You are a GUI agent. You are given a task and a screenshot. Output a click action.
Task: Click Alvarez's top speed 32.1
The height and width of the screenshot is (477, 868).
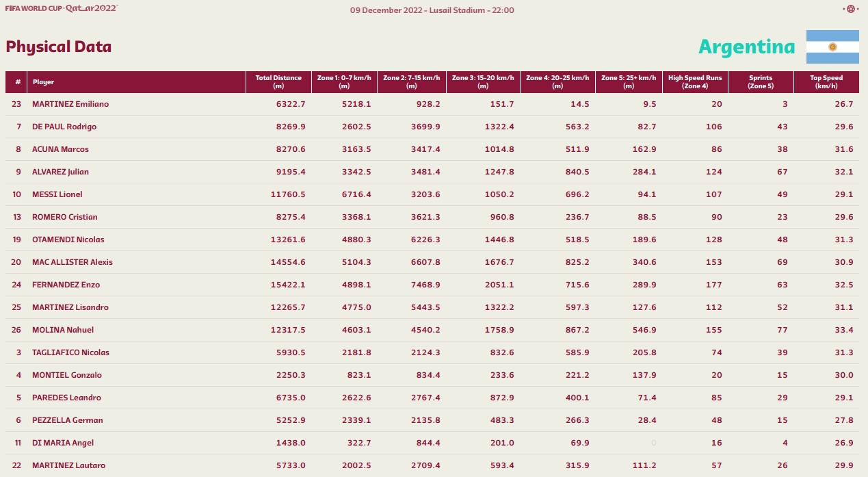point(845,172)
